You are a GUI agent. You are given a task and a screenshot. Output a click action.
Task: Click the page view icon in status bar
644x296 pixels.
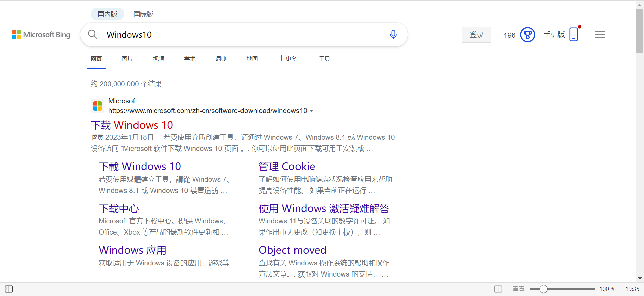[498, 289]
